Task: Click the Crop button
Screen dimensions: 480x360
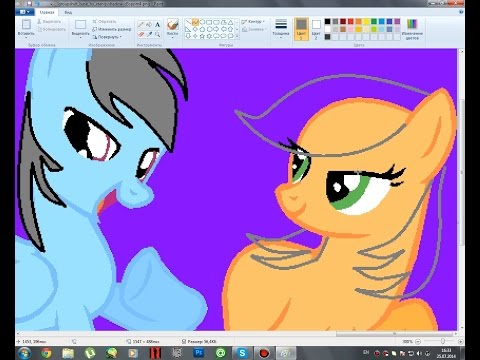Action: tap(104, 21)
